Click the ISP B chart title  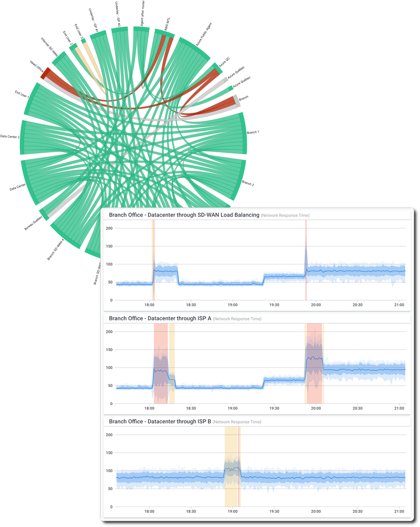click(160, 421)
